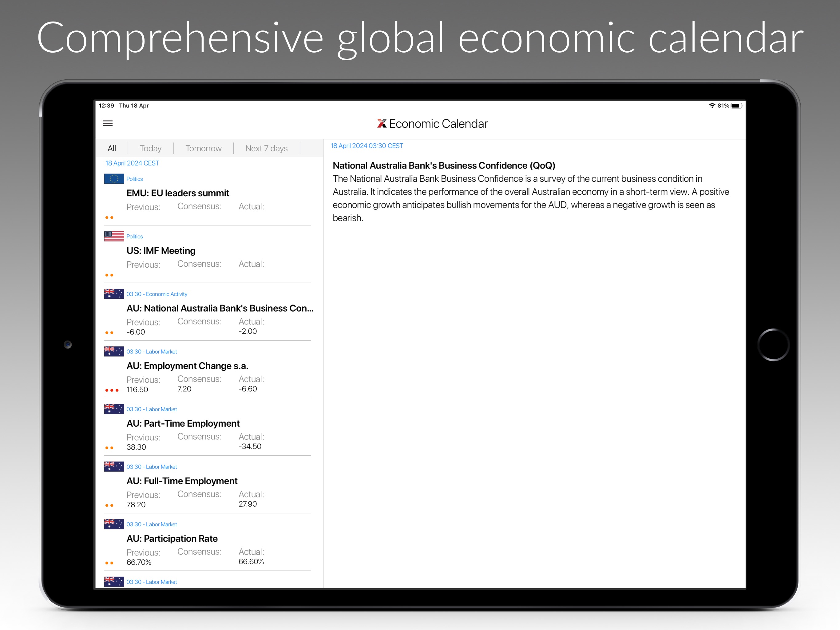
Task: Tap the EU flag on EU leaders summit
Action: [114, 179]
